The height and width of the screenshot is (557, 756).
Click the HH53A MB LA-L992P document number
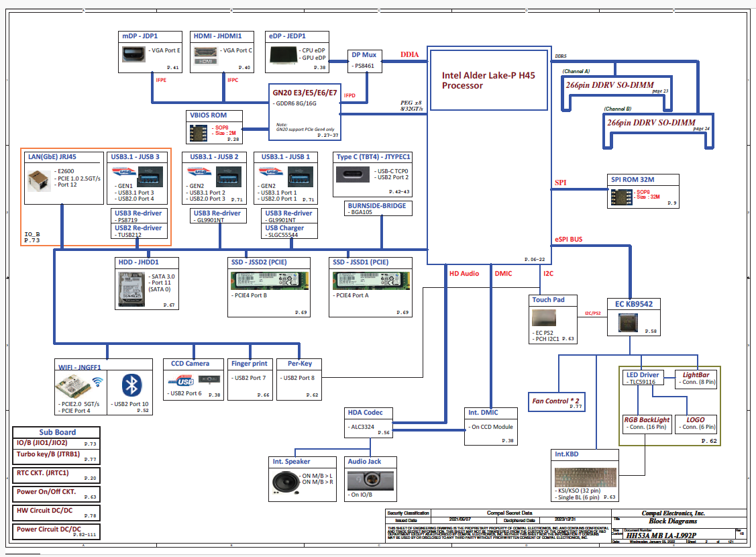661,536
